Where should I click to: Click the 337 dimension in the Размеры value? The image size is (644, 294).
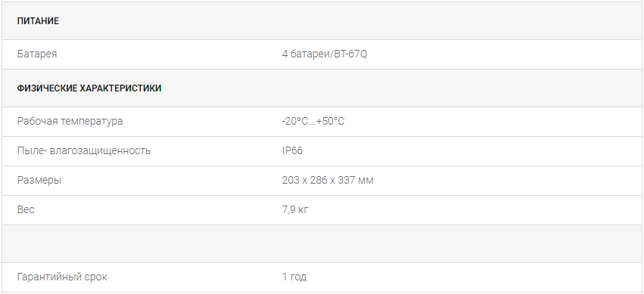(x=347, y=181)
